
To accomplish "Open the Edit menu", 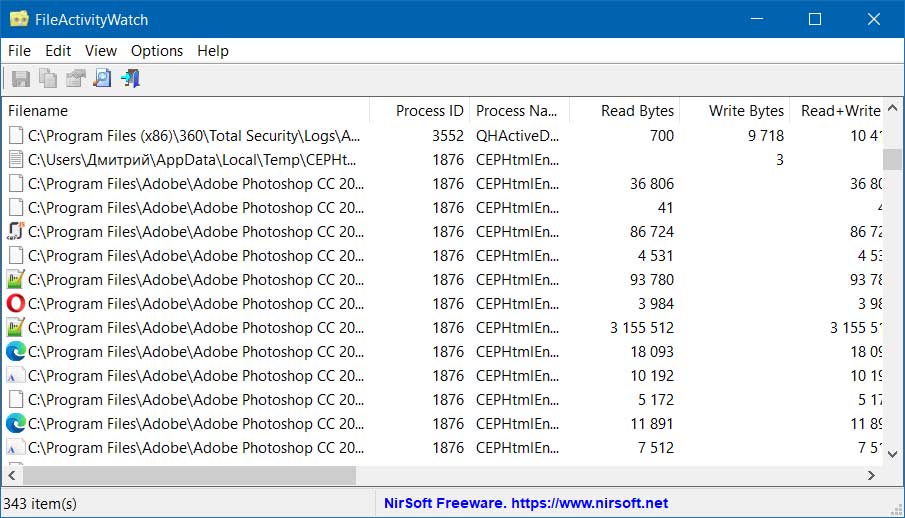I will pyautogui.click(x=58, y=51).
